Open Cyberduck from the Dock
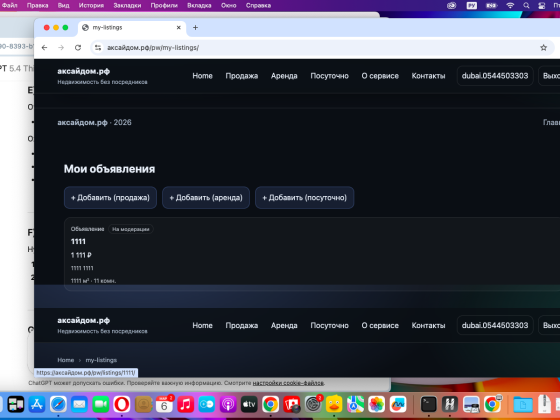560x420 pixels. (x=334, y=404)
